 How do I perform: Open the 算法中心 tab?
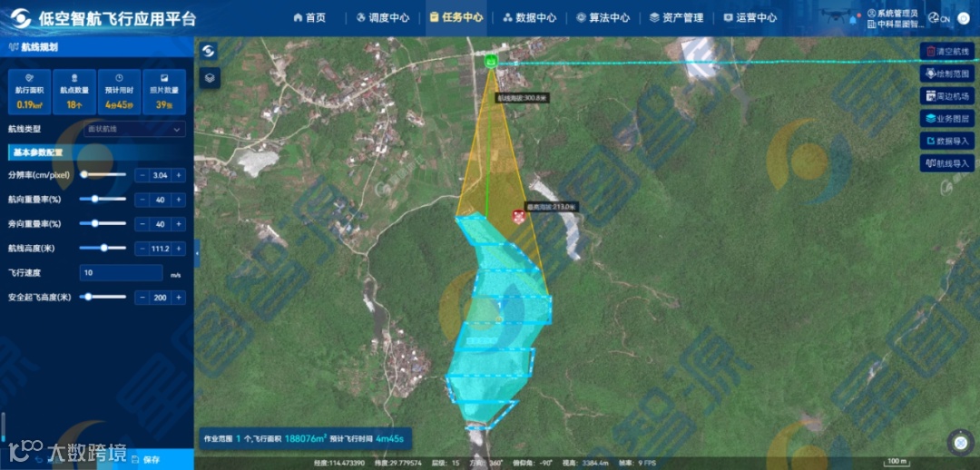click(x=603, y=17)
